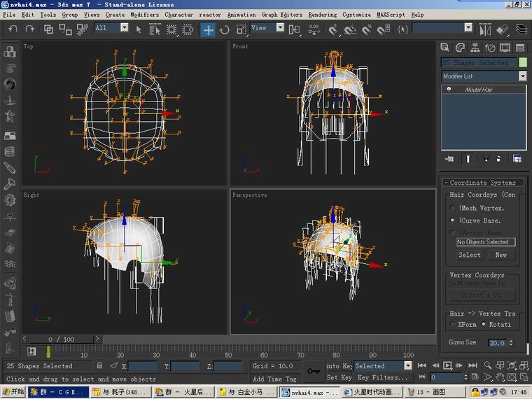This screenshot has height=399, width=532.
Task: Open the Modifiers menu
Action: click(144, 15)
